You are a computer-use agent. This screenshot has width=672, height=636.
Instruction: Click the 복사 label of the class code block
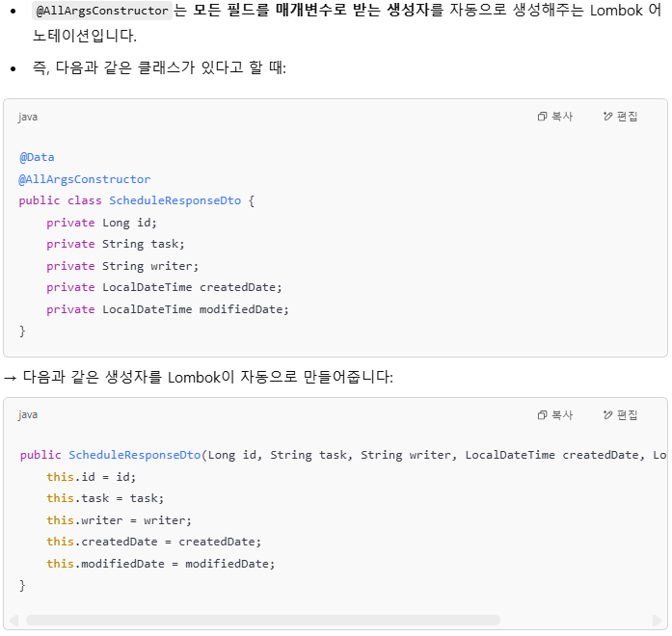coord(562,117)
